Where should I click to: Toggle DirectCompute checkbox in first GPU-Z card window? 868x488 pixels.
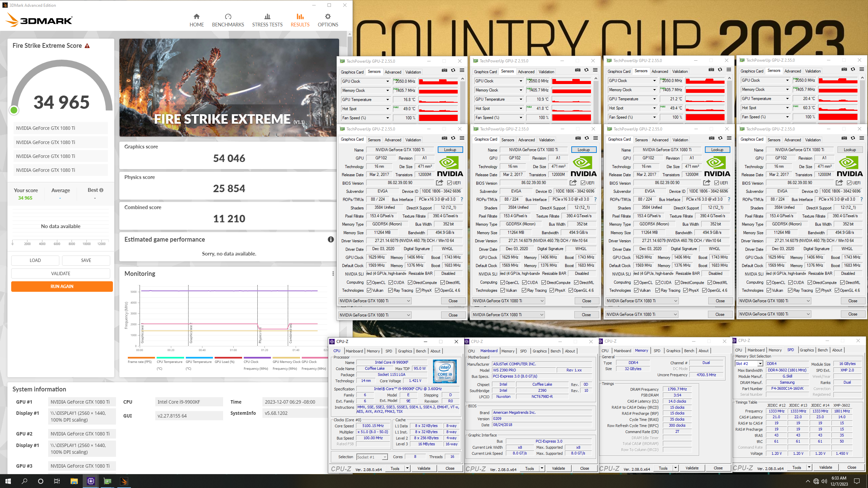pyautogui.click(x=410, y=283)
